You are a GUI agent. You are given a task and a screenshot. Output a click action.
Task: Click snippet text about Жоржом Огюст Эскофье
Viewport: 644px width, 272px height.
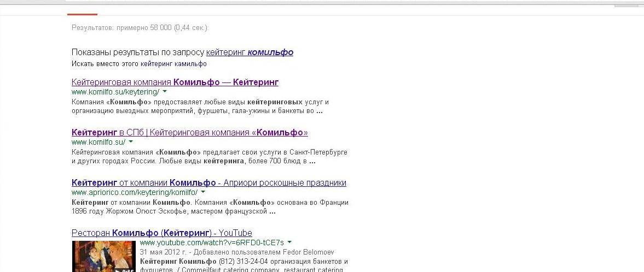pos(210,207)
